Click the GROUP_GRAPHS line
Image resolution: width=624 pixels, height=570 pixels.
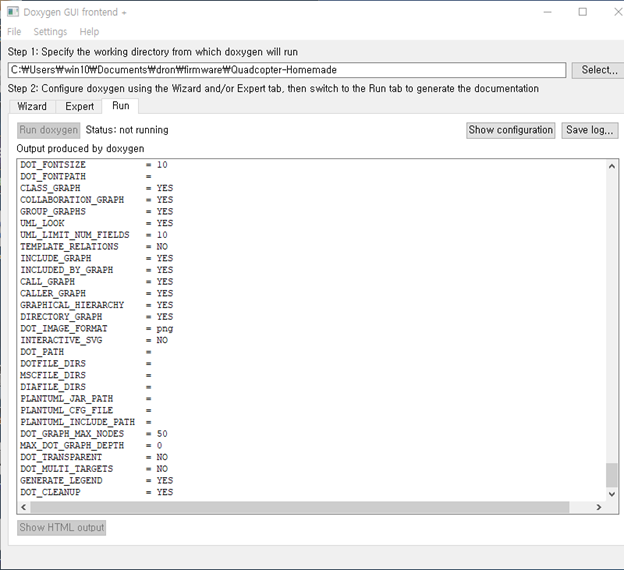point(97,211)
